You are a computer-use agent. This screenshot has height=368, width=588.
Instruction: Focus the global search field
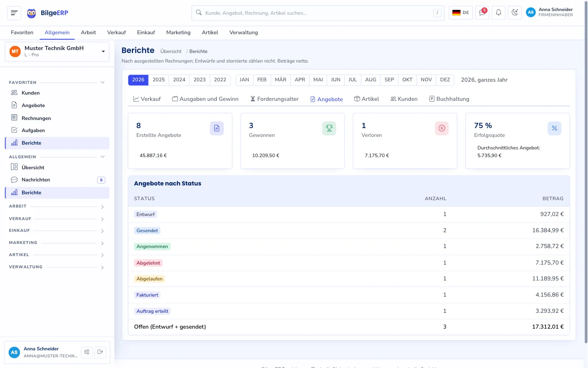click(318, 13)
